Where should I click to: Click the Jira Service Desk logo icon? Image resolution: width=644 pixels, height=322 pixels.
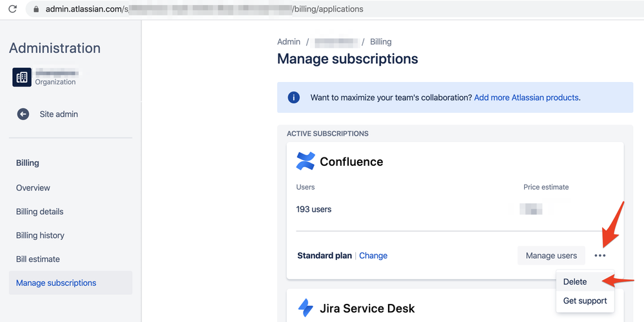click(306, 308)
